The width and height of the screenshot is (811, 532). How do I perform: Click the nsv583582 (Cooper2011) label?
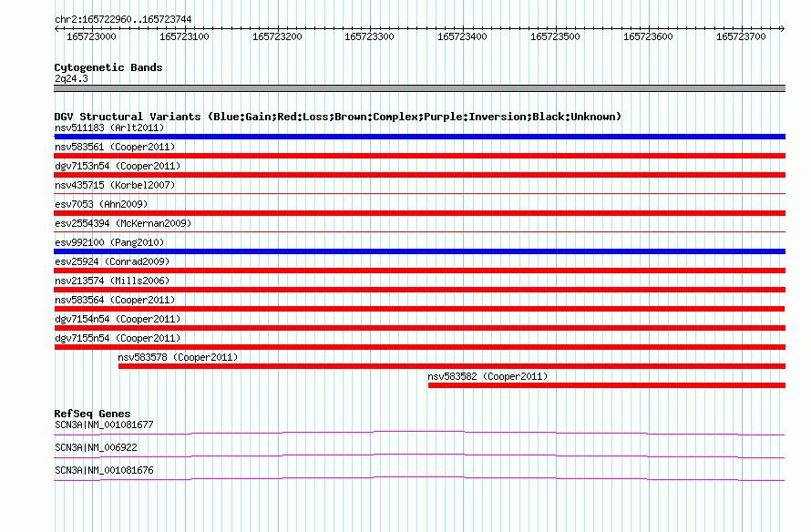488,376
